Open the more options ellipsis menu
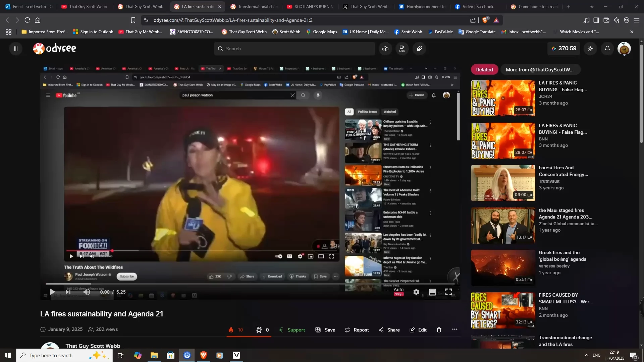The width and height of the screenshot is (644, 362). 455,329
